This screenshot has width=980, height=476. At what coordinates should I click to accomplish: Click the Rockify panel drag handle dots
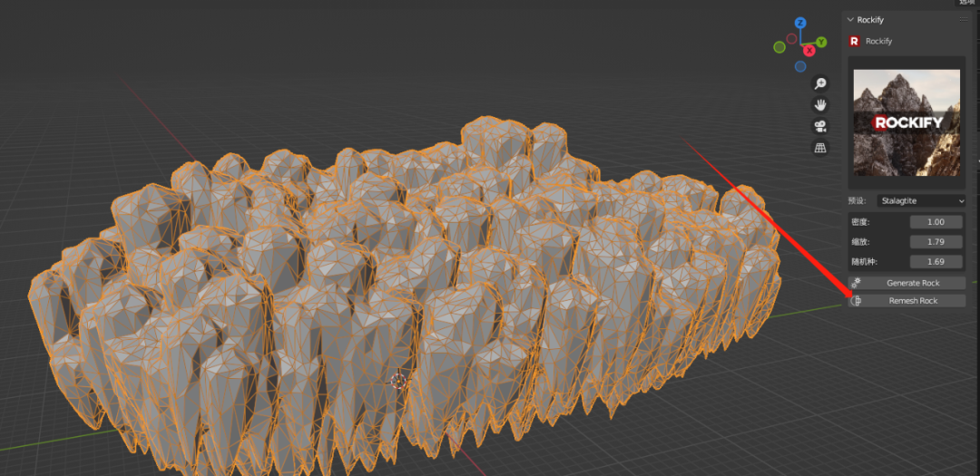[x=963, y=20]
